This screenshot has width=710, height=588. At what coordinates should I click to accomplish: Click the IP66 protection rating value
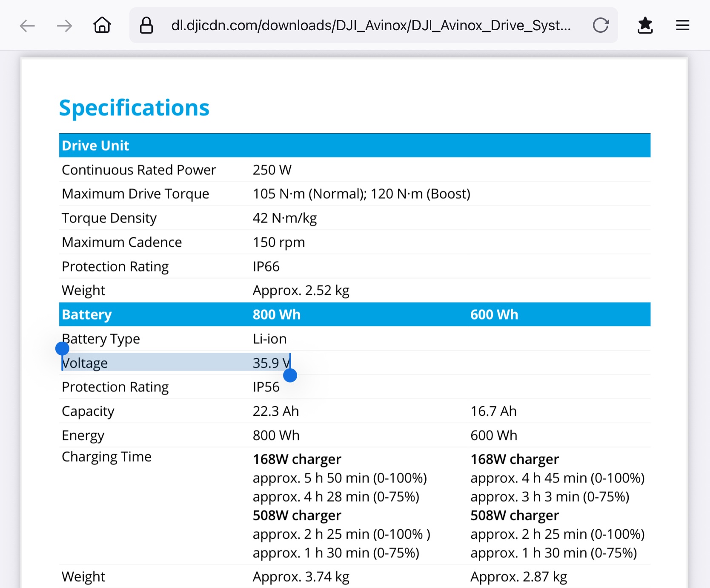point(266,266)
